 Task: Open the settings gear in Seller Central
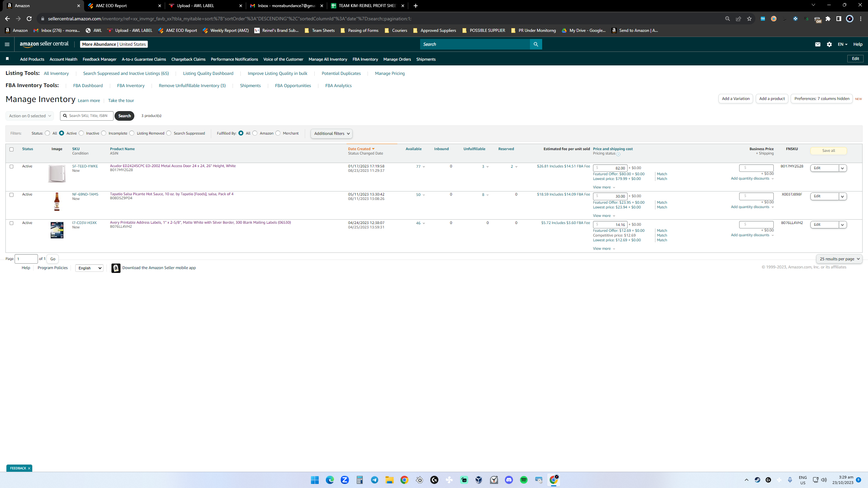829,44
